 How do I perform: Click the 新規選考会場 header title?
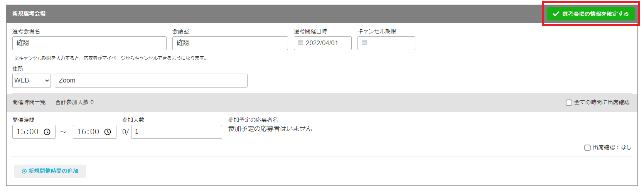(29, 13)
